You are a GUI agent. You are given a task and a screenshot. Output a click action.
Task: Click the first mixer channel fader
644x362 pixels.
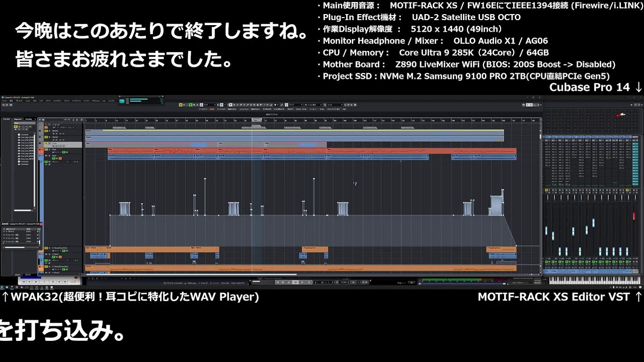[547, 231]
